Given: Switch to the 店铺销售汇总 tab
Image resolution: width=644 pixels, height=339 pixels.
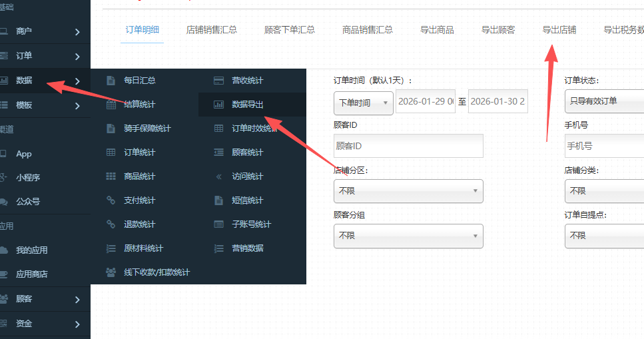Looking at the screenshot, I should pyautogui.click(x=211, y=30).
